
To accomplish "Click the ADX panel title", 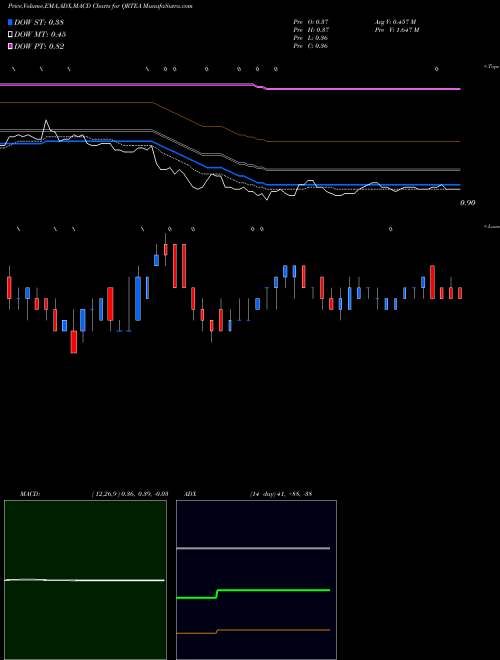I will (x=190, y=494).
